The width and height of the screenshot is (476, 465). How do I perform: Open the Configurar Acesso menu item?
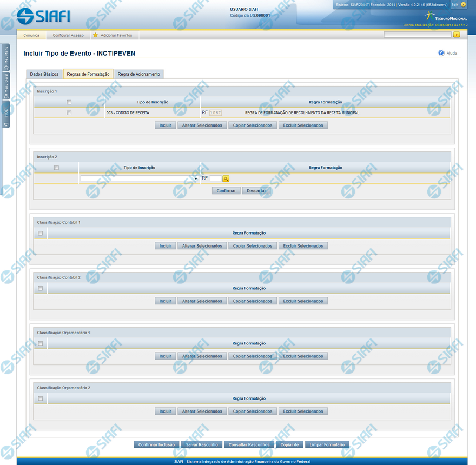pyautogui.click(x=68, y=35)
